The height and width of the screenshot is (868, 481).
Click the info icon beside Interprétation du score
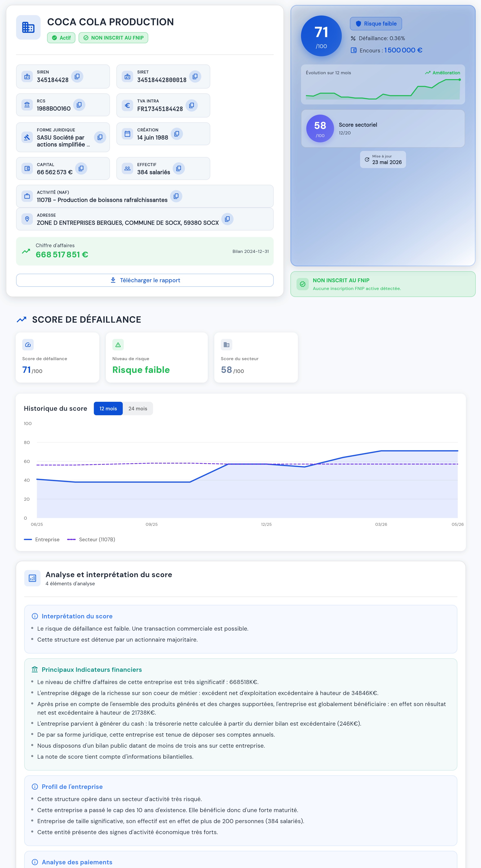pos(35,616)
